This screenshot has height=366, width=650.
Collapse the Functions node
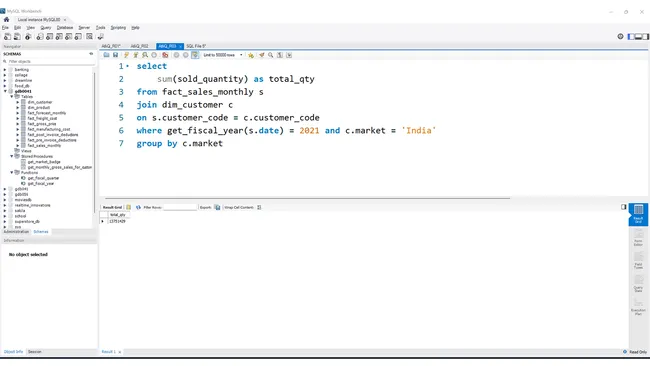pyautogui.click(x=12, y=172)
